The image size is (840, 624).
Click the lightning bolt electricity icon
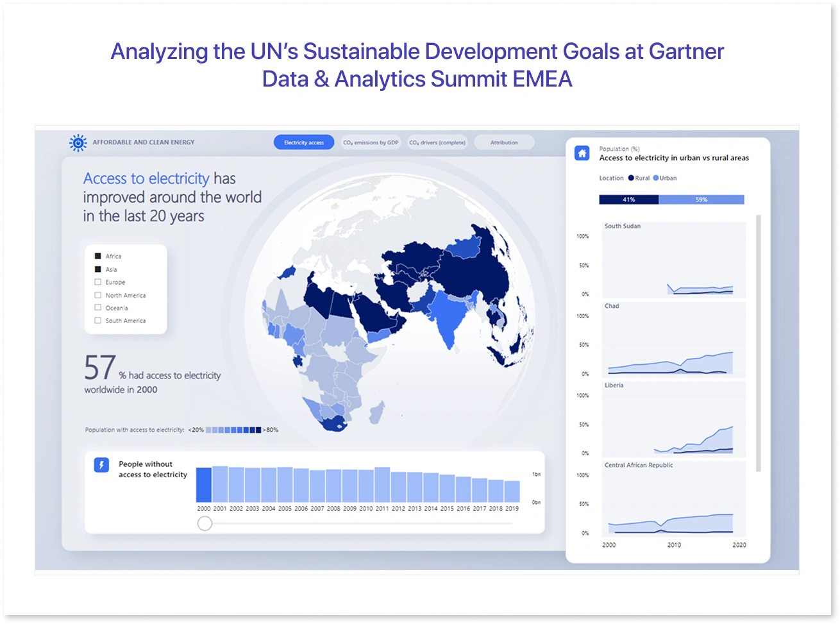point(102,465)
